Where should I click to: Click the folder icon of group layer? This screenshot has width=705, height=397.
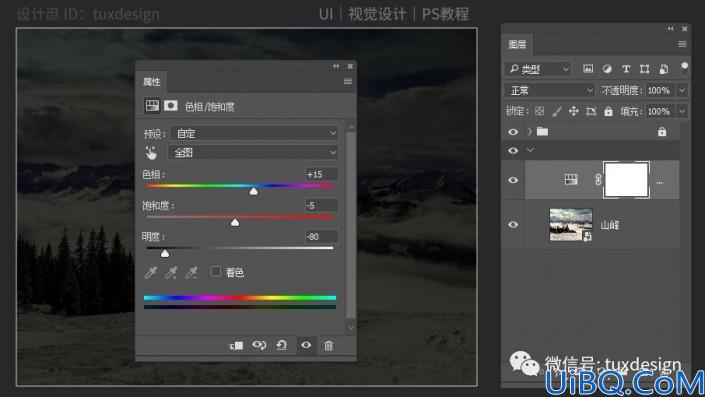click(543, 131)
